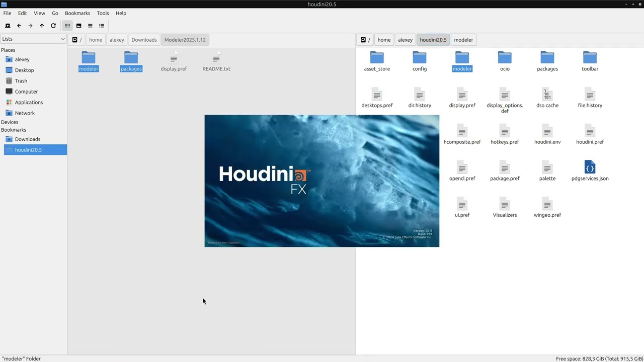The height and width of the screenshot is (362, 644).
Task: Select the dir.history file
Action: point(420,98)
